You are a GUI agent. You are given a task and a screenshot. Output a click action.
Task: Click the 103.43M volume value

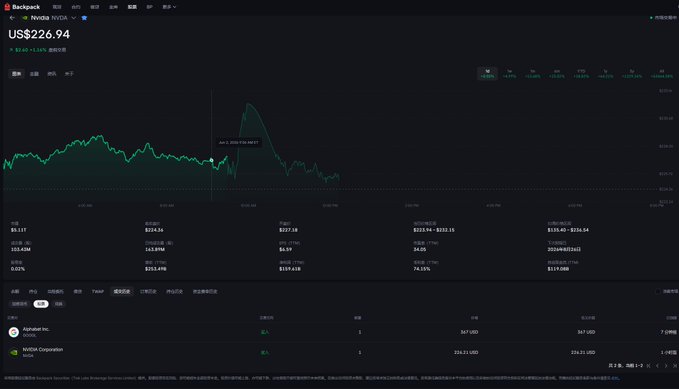click(21, 250)
